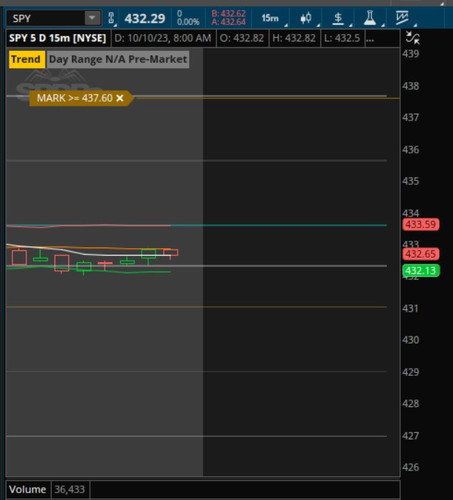
Task: Click the symbol link clipboard icon
Action: tap(111, 18)
